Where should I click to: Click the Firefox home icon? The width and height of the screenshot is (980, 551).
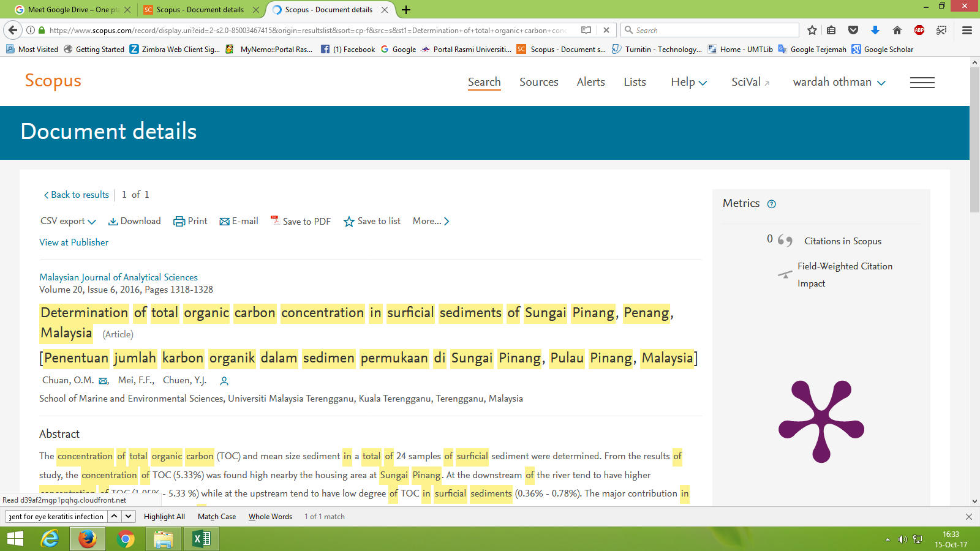897,30
